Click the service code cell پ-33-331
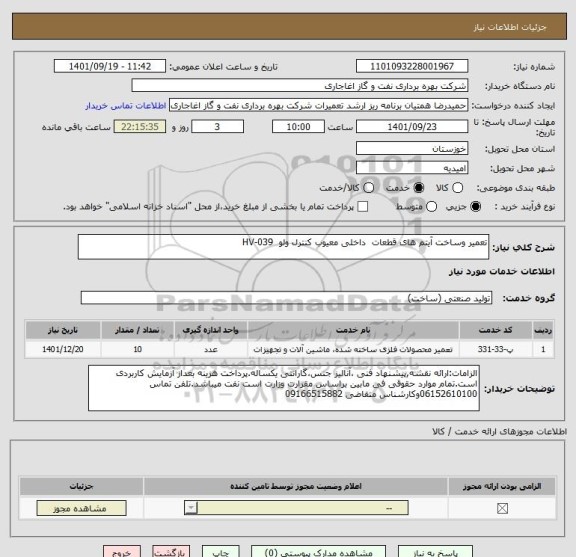Image resolution: width=576 pixels, height=557 pixels. click(x=495, y=349)
